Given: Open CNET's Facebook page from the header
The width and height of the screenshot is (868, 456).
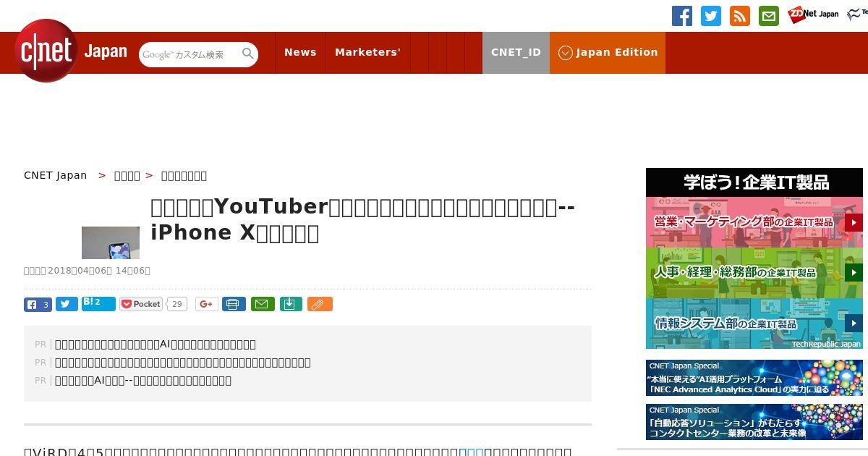Looking at the screenshot, I should (x=682, y=16).
